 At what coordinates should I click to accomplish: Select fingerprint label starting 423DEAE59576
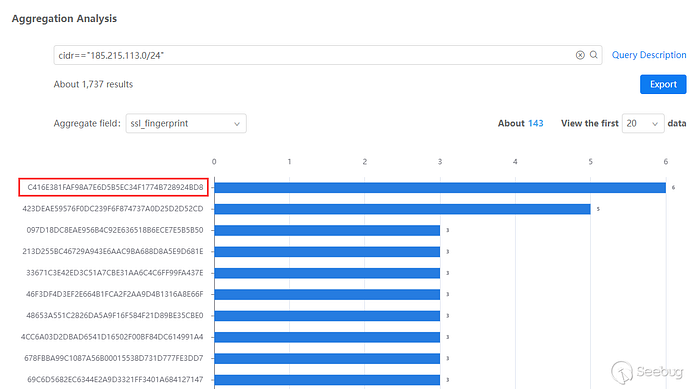(113, 209)
